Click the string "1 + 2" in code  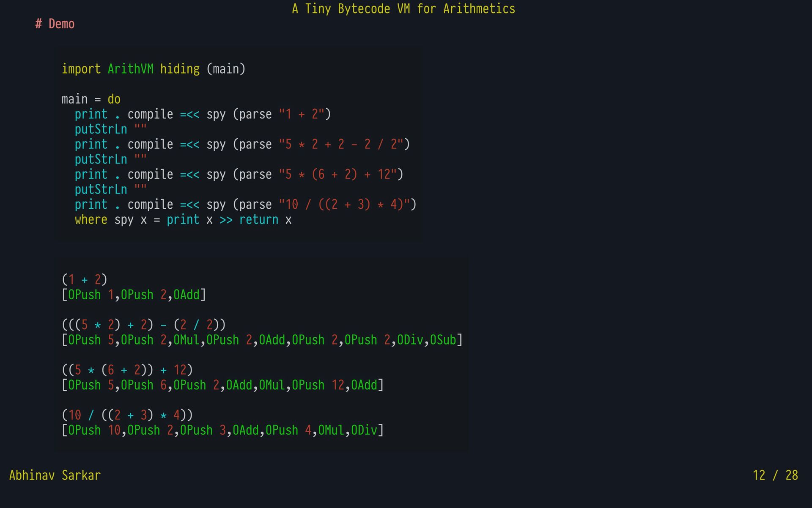click(x=301, y=114)
